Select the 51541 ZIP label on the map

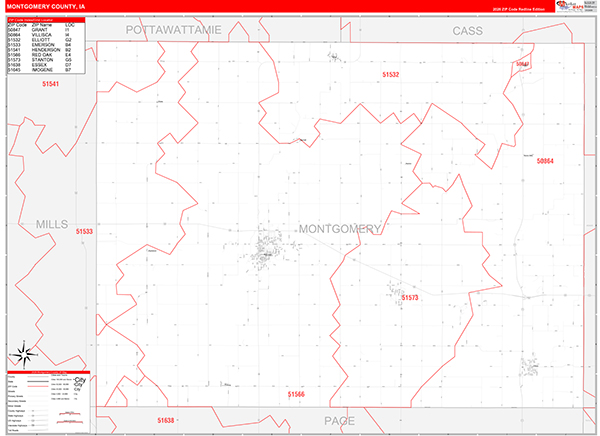point(51,84)
